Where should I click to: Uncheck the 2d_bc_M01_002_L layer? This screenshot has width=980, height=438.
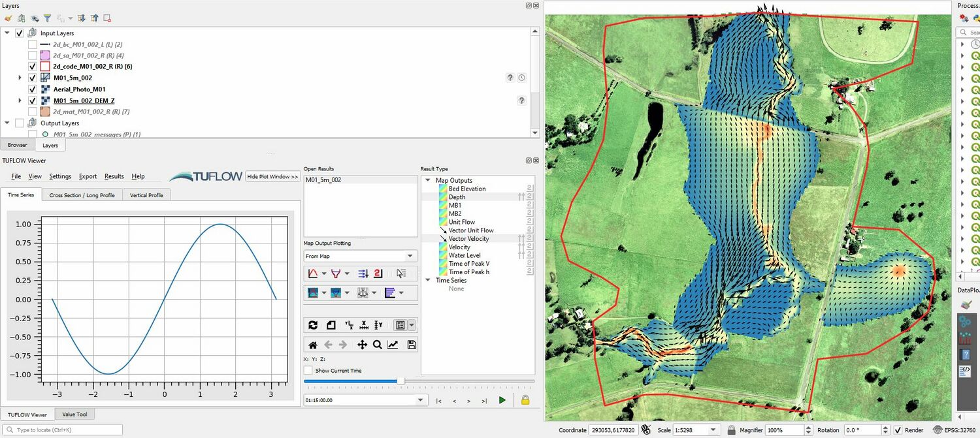(x=32, y=44)
